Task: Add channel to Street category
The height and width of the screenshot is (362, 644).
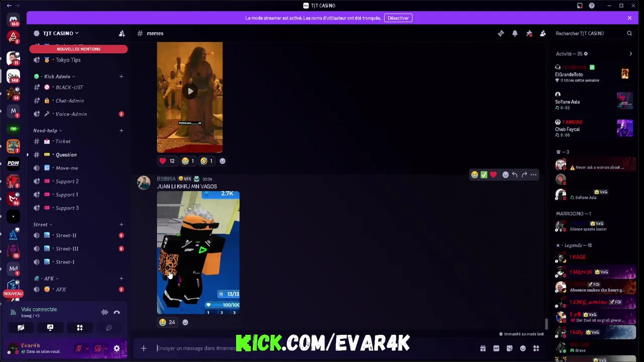Action: 121,224
